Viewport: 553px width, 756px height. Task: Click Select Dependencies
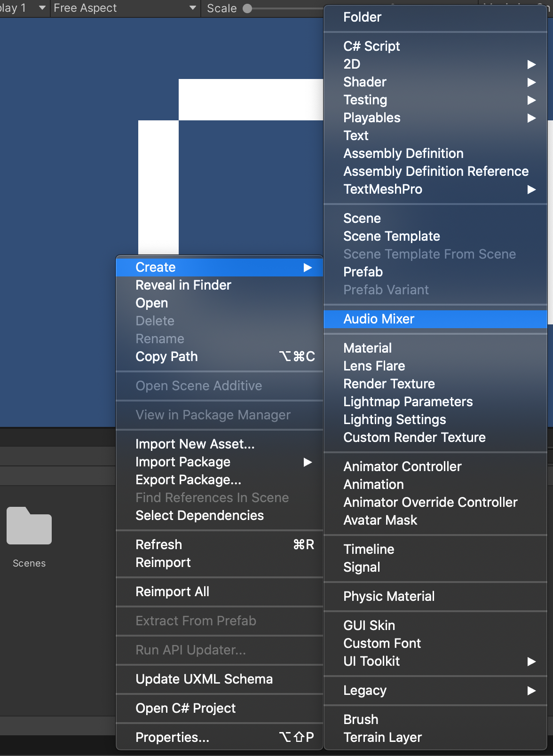(219, 515)
